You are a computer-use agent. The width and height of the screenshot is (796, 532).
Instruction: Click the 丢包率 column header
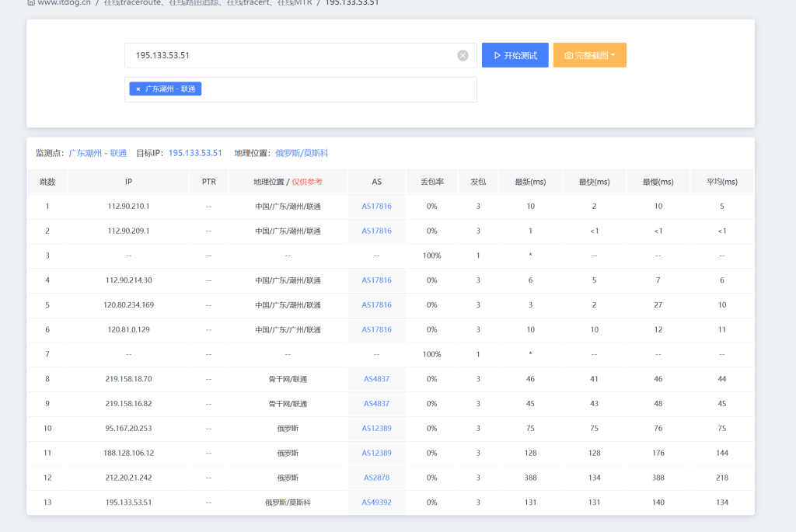pyautogui.click(x=431, y=182)
